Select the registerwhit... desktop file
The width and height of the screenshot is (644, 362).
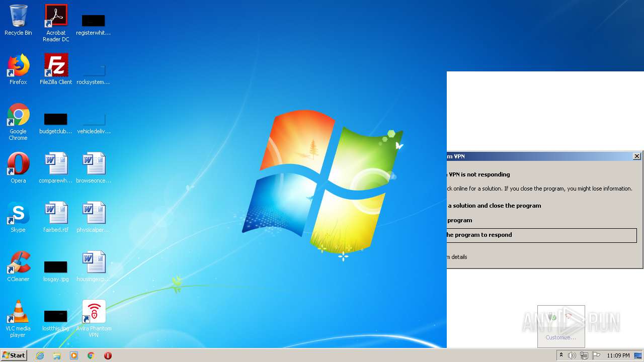(94, 24)
